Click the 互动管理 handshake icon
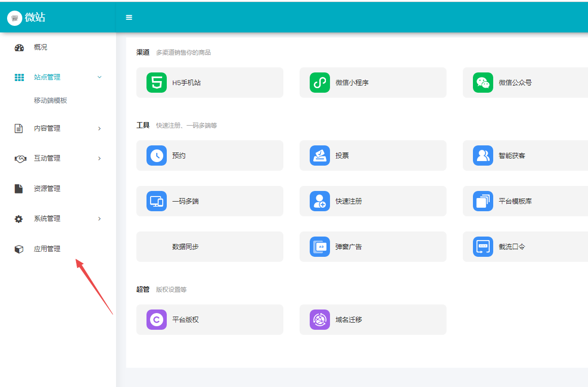588x387 pixels. coord(20,159)
